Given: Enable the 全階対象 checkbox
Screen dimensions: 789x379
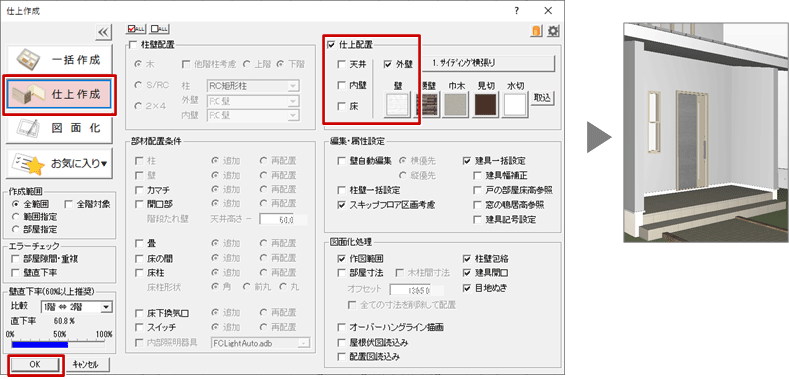Looking at the screenshot, I should [69, 204].
